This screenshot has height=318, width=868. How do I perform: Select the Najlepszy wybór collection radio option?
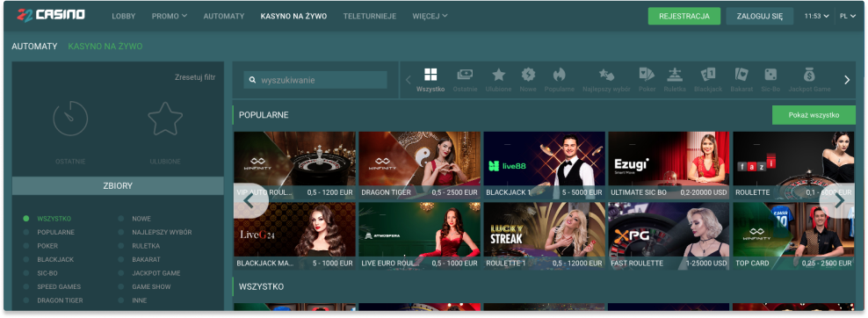[120, 232]
